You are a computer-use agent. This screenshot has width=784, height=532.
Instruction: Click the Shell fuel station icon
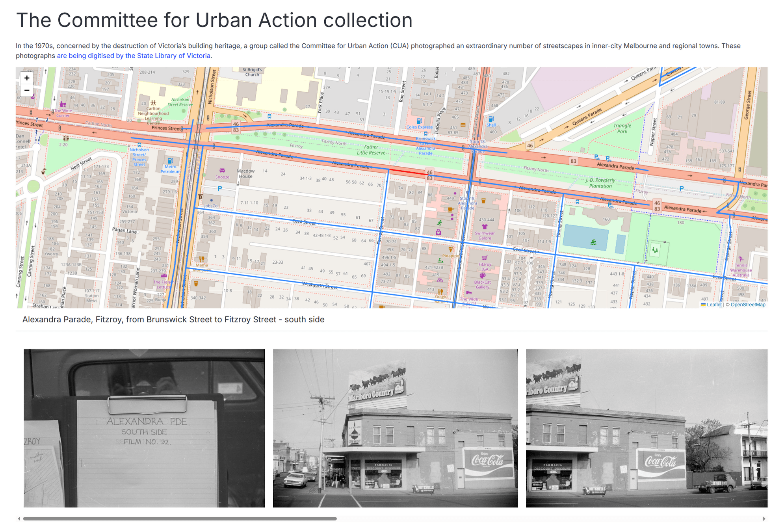coord(491,119)
